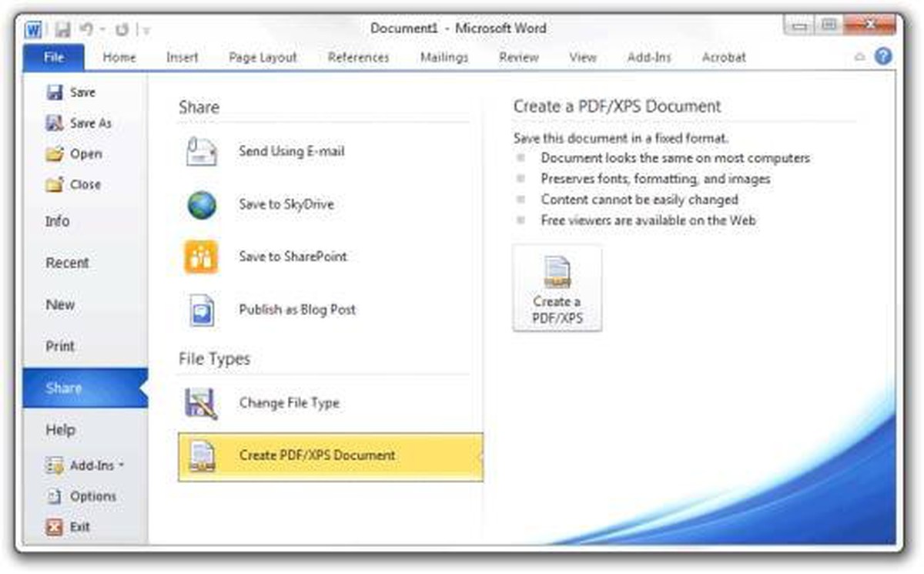Click the Save icon in Quick Access Toolbar
This screenshot has height=574, width=924.
(x=63, y=29)
